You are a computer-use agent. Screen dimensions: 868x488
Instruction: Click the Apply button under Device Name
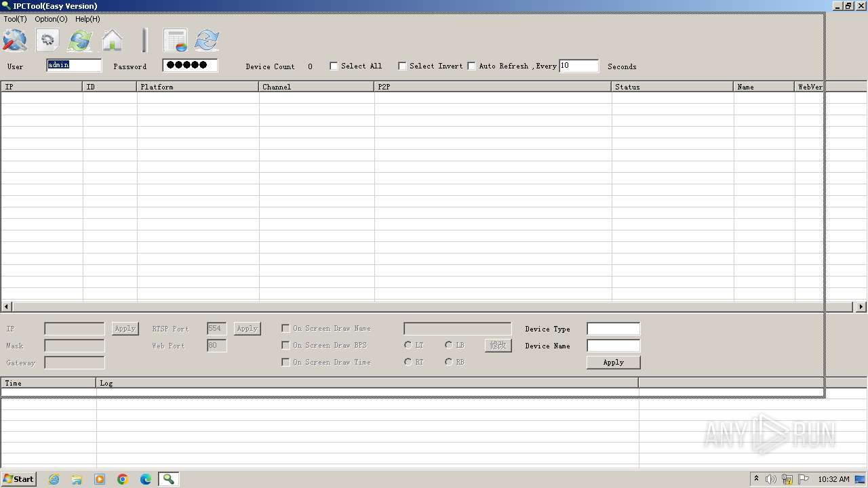[614, 362]
